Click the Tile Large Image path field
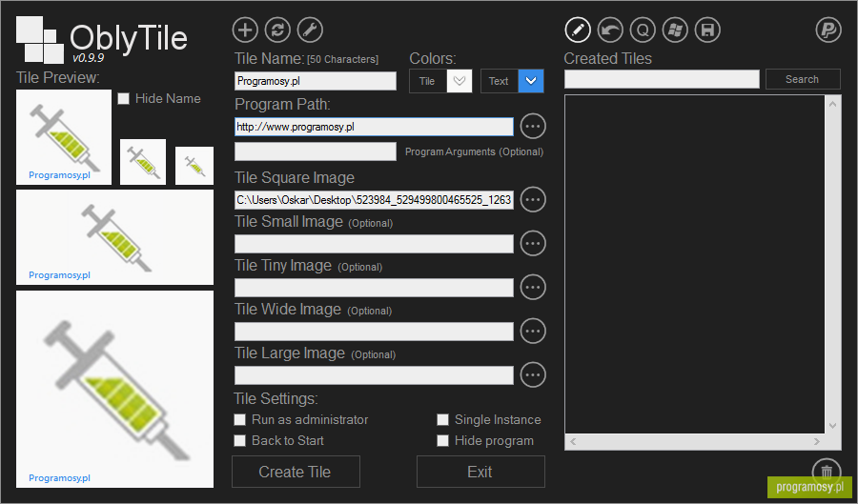Image resolution: width=858 pixels, height=504 pixels. pos(374,375)
